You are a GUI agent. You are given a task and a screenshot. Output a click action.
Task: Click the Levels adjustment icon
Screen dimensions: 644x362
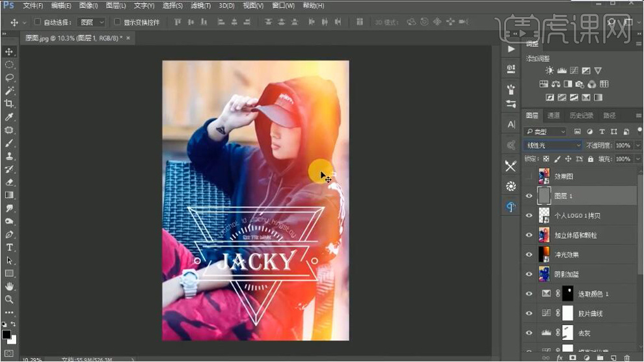click(561, 71)
